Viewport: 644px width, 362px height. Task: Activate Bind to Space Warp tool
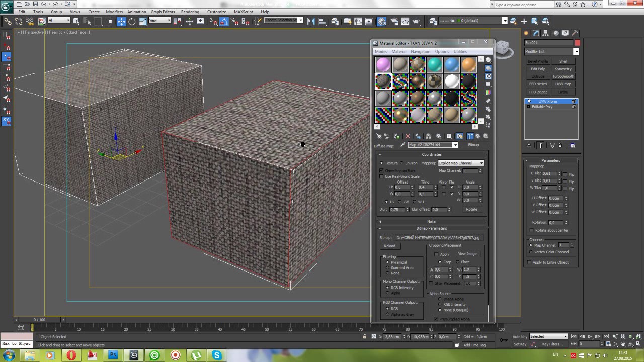(30, 21)
